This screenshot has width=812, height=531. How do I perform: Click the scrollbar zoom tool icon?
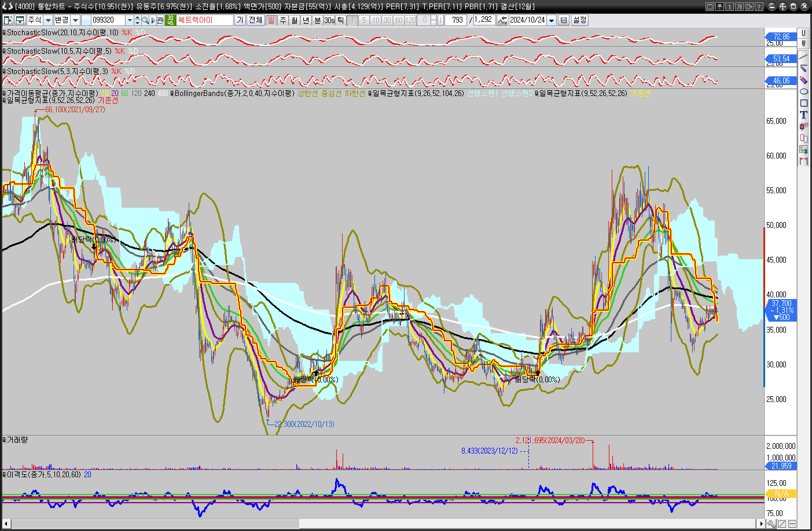[771, 524]
